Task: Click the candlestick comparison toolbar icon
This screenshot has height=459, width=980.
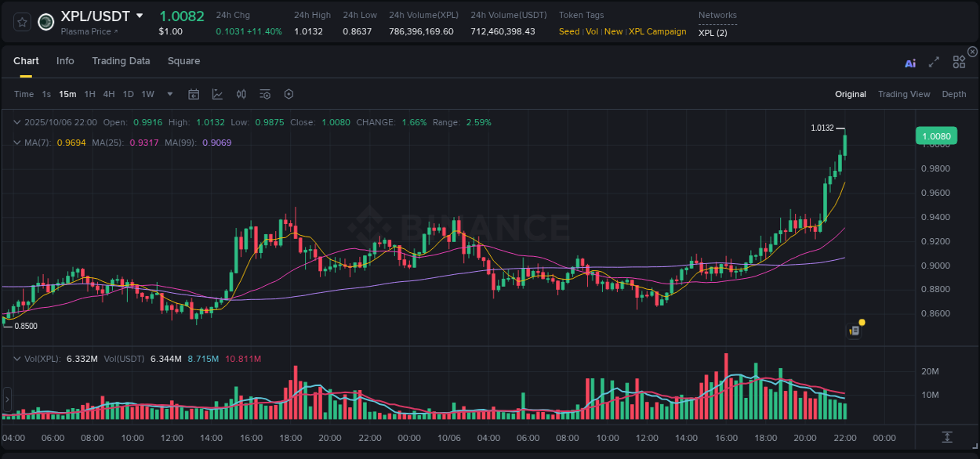Action: 241,93
